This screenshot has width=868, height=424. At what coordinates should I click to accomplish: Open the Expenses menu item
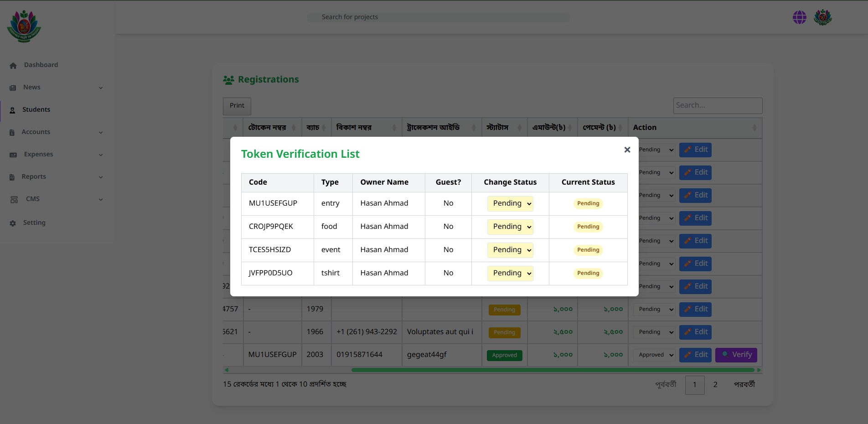(38, 155)
